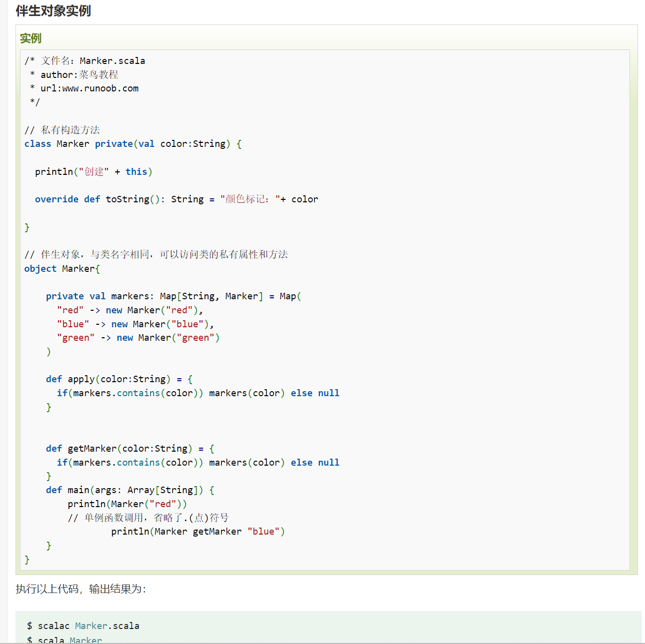Image resolution: width=645 pixels, height=644 pixels.
Task: Select the comment line 文件名: Marker.scala
Action: (85, 60)
